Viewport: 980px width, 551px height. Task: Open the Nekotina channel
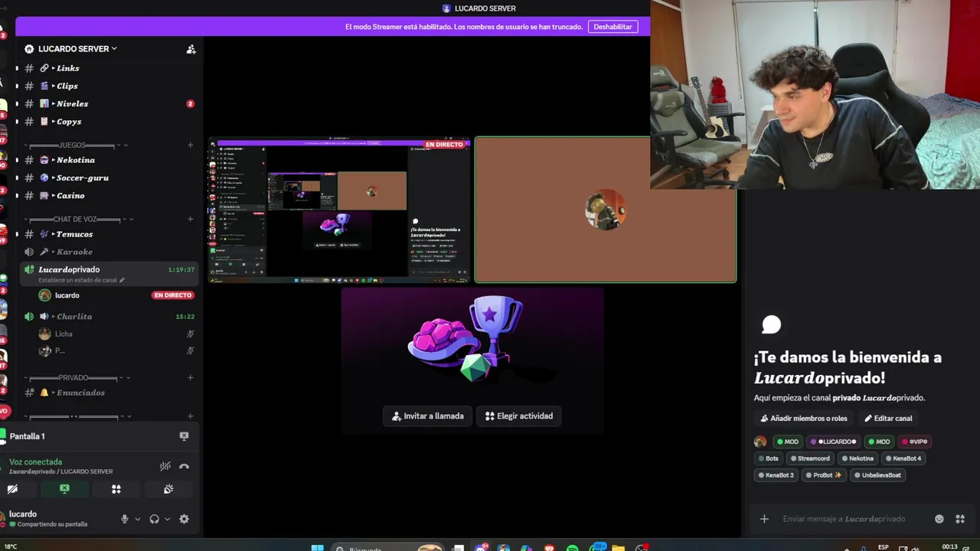[109, 160]
